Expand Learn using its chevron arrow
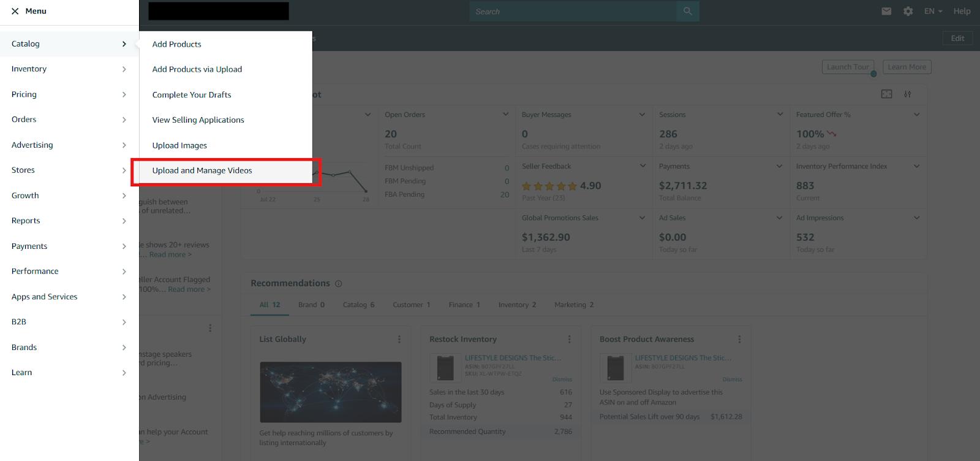The width and height of the screenshot is (980, 461). point(124,372)
